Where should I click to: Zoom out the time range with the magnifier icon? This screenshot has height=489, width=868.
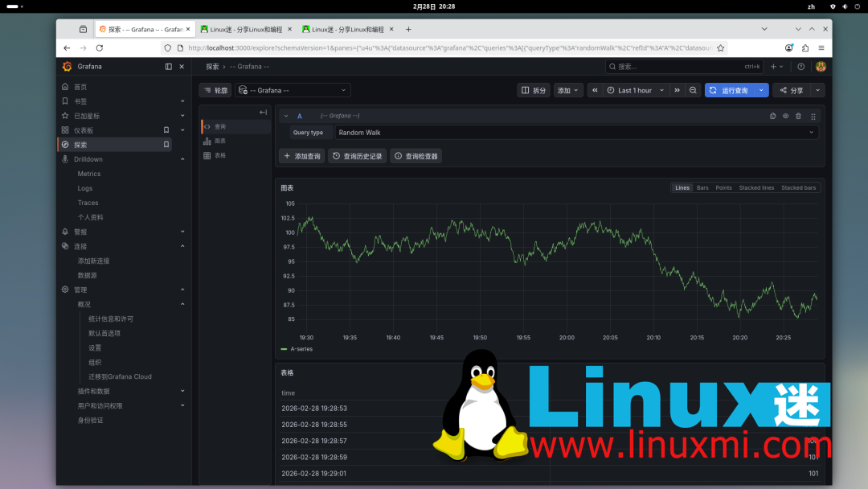692,91
